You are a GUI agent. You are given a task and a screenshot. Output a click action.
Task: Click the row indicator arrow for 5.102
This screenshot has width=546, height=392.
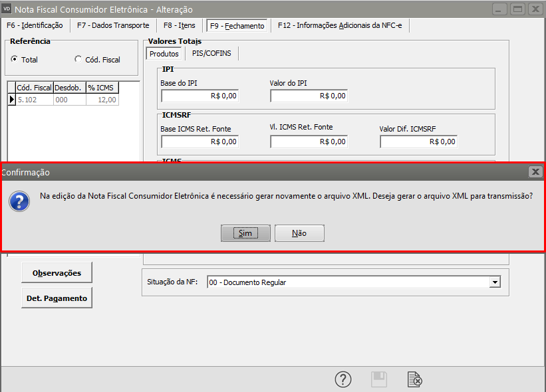(x=11, y=100)
